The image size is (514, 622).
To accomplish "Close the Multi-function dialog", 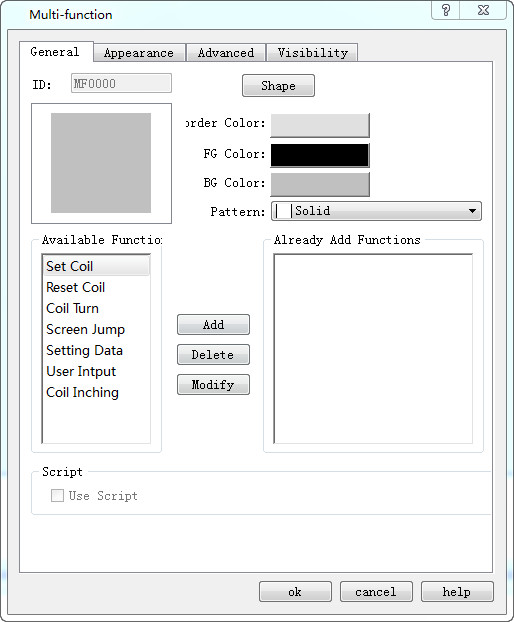I will point(483,10).
